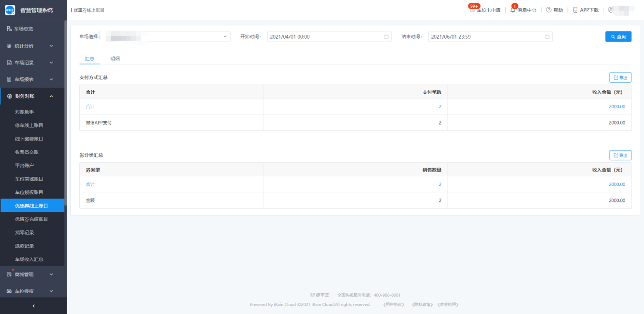Select 优惠券线上账目 in sidebar
This screenshot has height=314, width=644.
pos(31,206)
